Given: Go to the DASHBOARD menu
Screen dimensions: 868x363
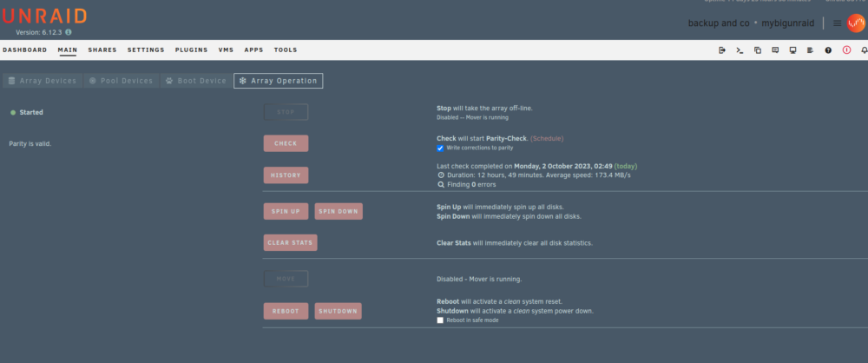Looking at the screenshot, I should tap(25, 49).
